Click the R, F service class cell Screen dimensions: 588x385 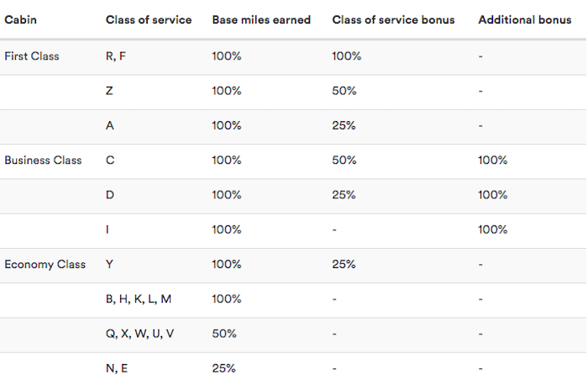tap(116, 56)
